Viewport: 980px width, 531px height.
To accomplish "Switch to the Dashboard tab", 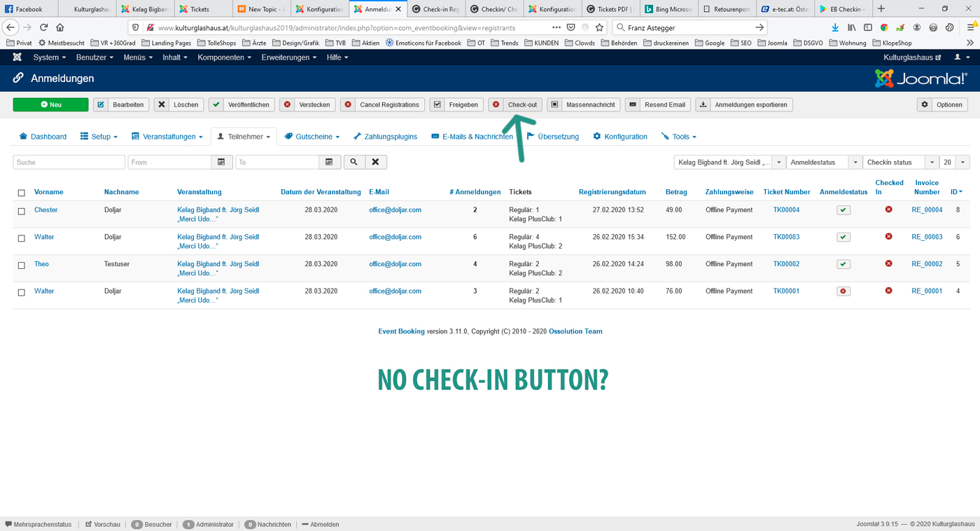I will click(x=43, y=137).
